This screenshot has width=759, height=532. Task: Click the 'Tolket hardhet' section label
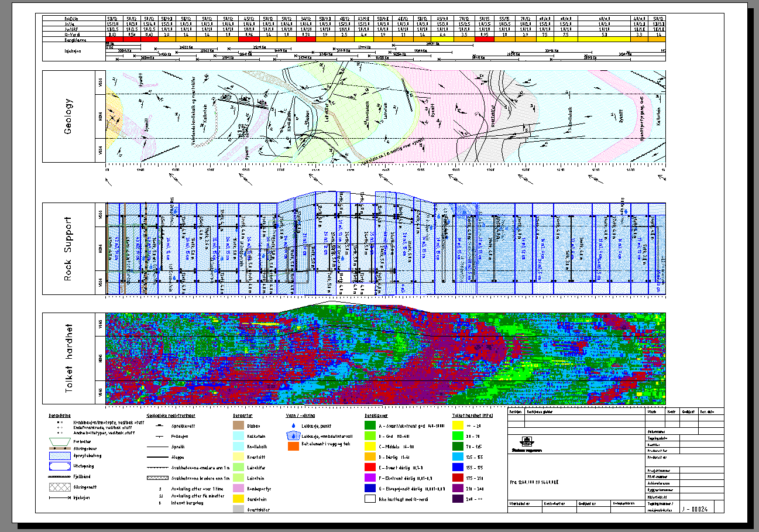click(68, 358)
